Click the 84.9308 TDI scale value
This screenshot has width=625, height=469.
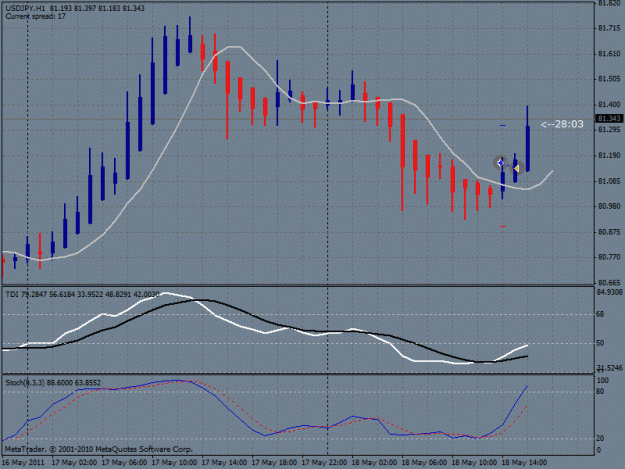click(x=609, y=292)
